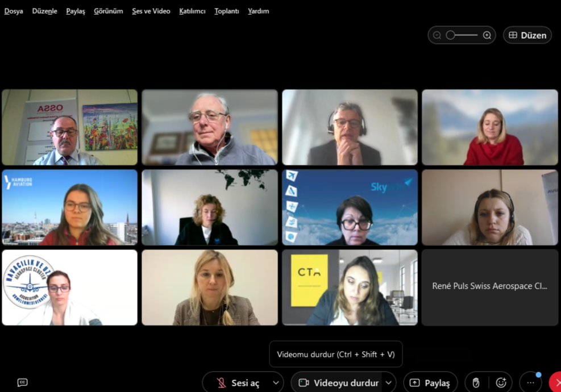561x392 pixels.
Task: Select video of woman in red sweater
Action: [490, 127]
